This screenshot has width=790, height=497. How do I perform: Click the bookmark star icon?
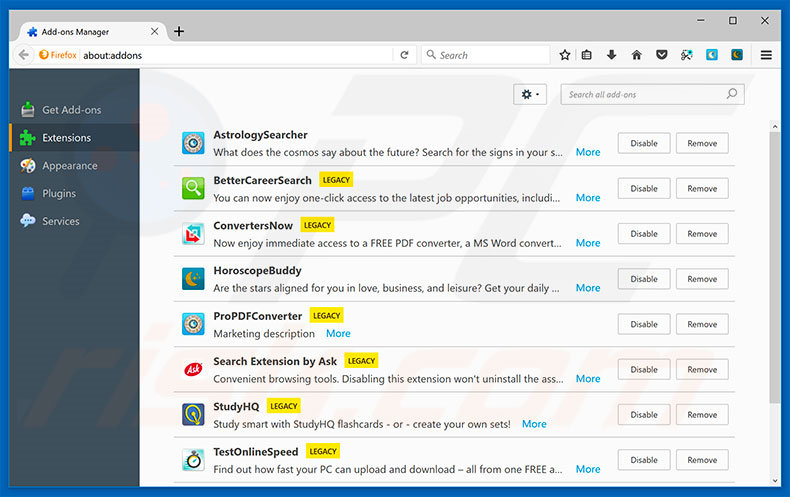[x=565, y=55]
